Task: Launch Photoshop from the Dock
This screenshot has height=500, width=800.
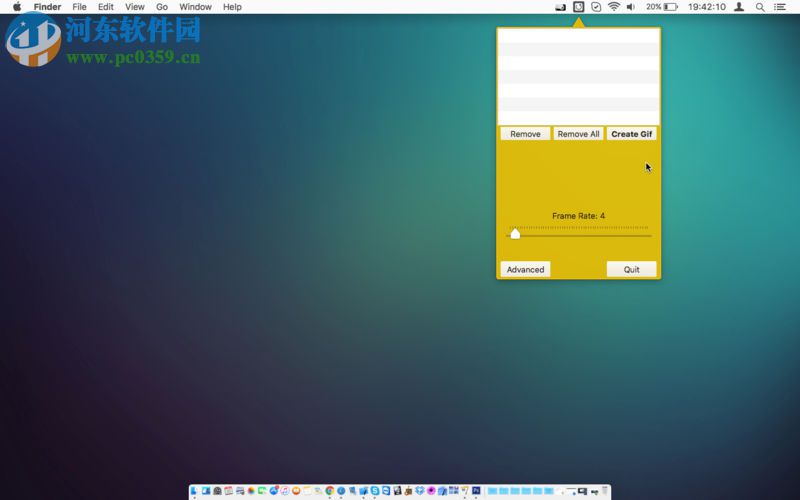Action: point(476,490)
